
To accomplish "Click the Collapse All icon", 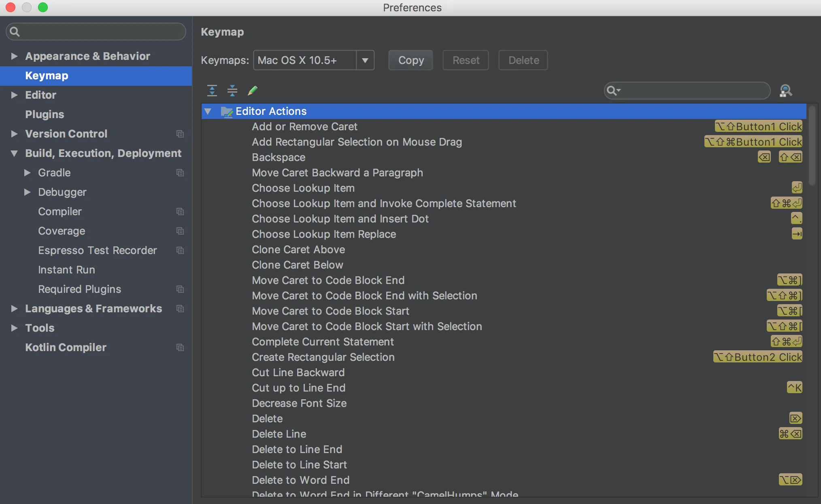I will coord(232,91).
